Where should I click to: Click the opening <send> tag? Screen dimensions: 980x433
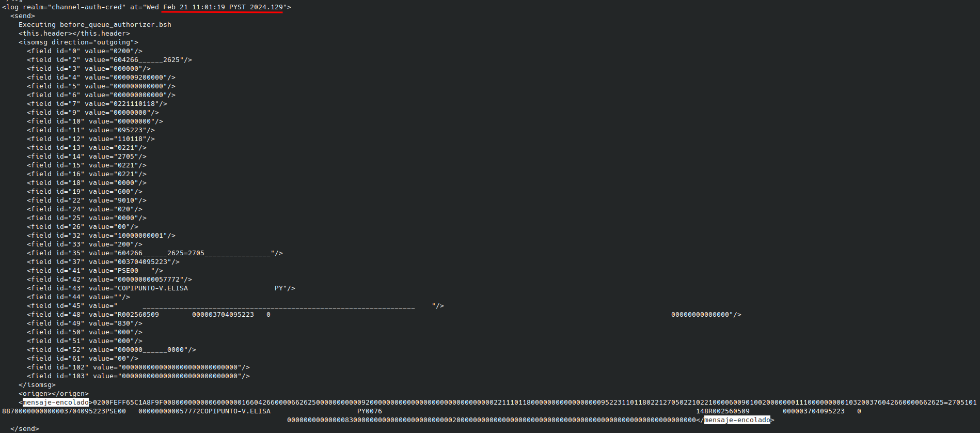tap(23, 16)
